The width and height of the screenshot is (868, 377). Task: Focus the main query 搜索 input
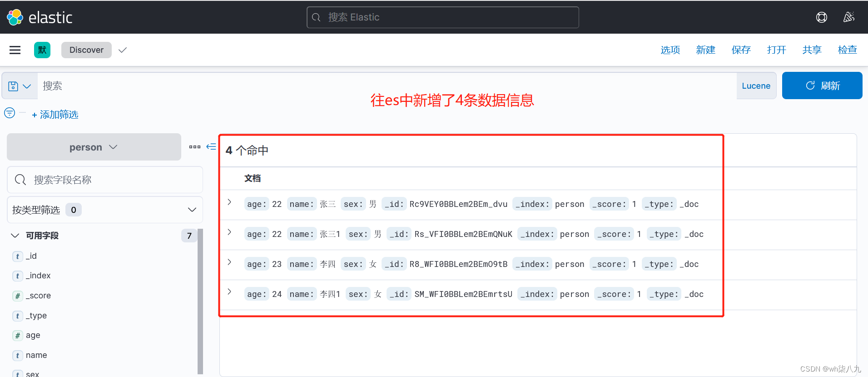point(387,86)
